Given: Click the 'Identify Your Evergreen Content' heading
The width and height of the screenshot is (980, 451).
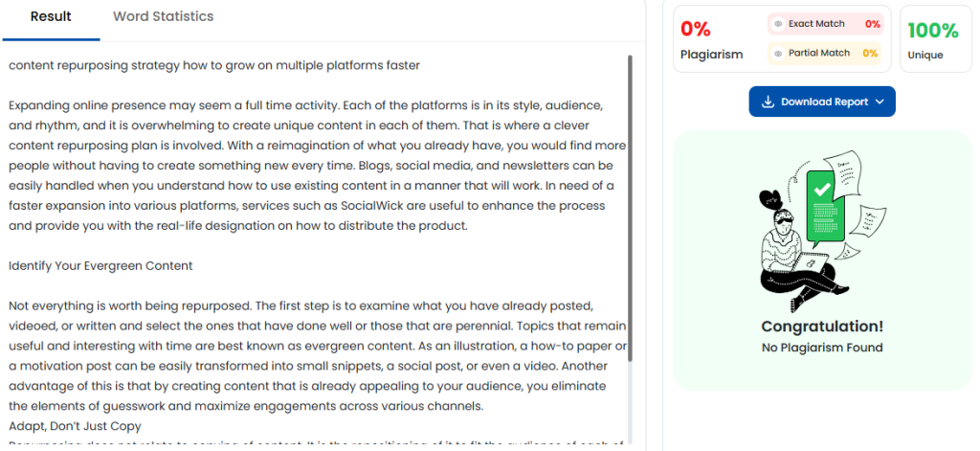Looking at the screenshot, I should [x=100, y=266].
